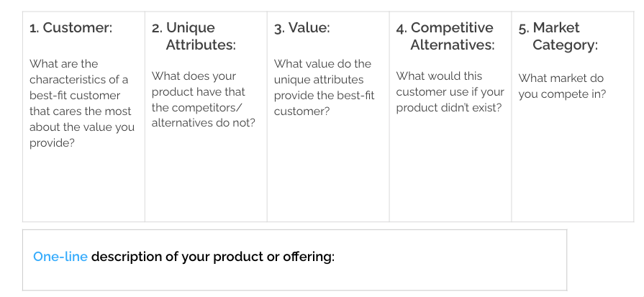Viewport: 644px width, 297px height.
Task: Click the 'What value do the unique attributes' text
Action: tap(323, 88)
